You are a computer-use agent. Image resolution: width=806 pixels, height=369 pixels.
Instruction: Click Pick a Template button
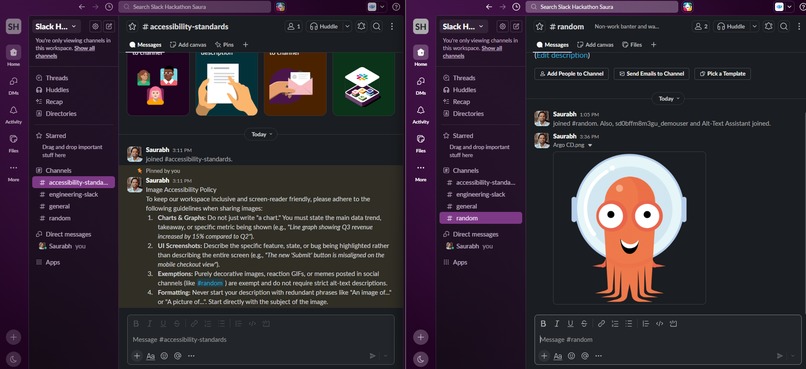722,73
